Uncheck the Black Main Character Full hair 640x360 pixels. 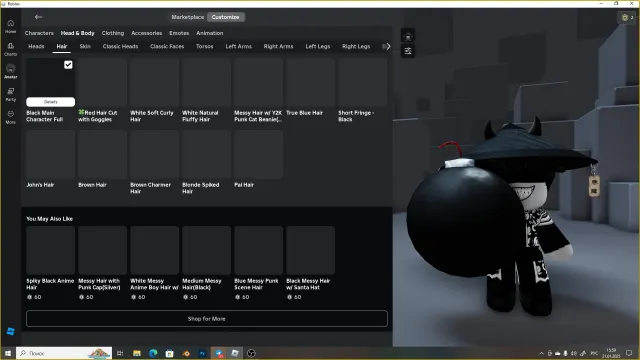click(x=68, y=64)
